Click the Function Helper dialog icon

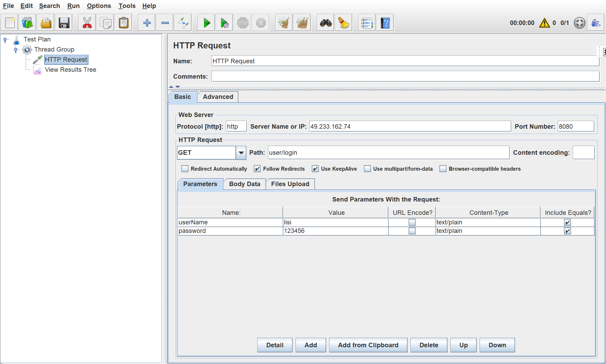[x=367, y=23]
